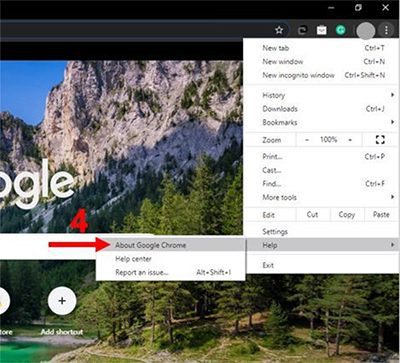
Task: Click the Add shortcut plus circle
Action: [62, 301]
